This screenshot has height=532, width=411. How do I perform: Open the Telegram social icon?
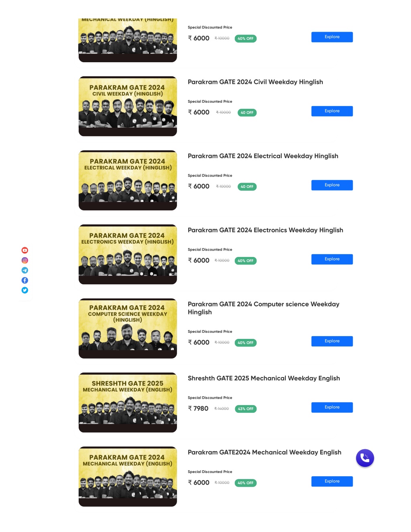click(25, 270)
